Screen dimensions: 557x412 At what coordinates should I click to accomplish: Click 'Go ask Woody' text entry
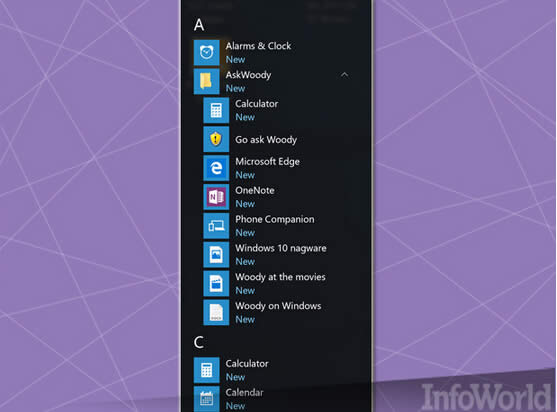point(266,140)
